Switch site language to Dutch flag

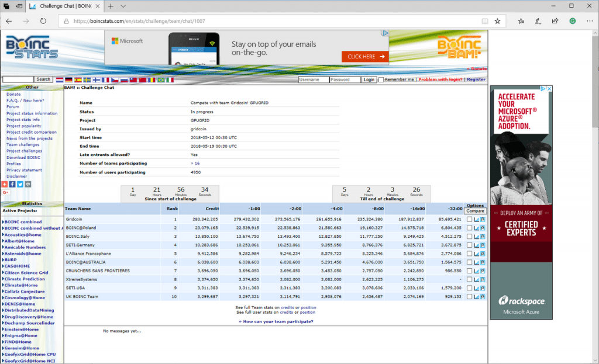tap(60, 79)
